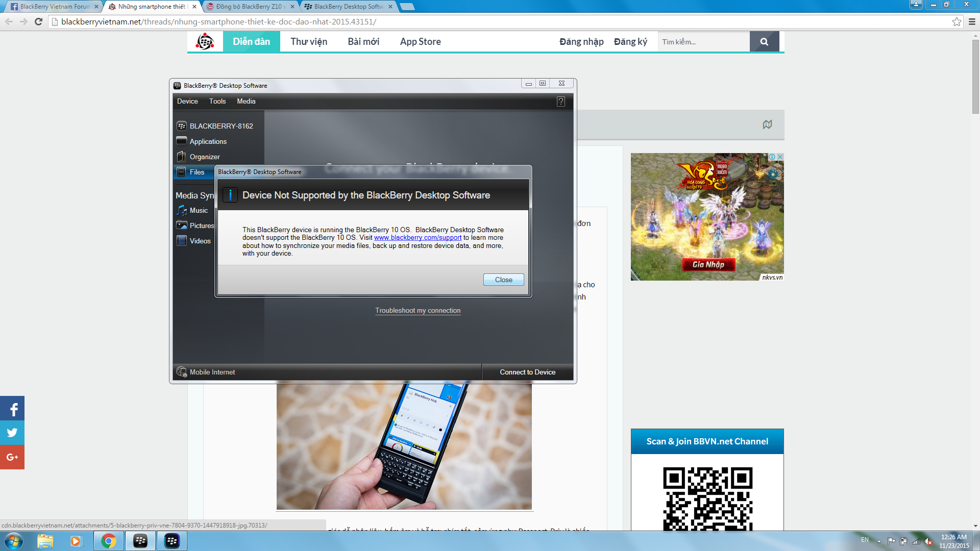Open the Media menu
The width and height of the screenshot is (980, 551).
click(246, 101)
